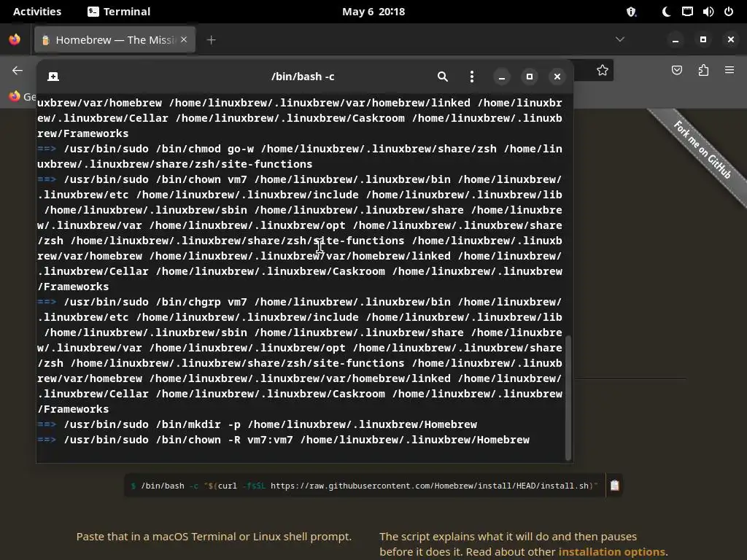Screen dimensions: 747x560
Task: Click the chown -R vm7:vm7 output line
Action: [284, 440]
